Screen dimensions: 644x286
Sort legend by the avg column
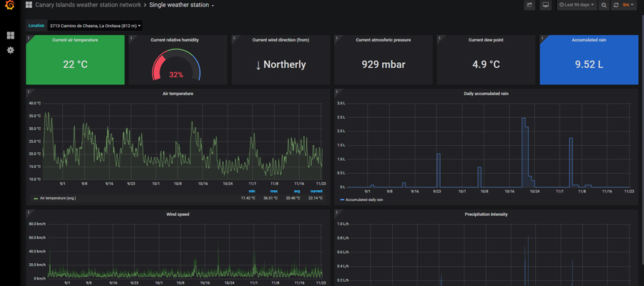[x=297, y=191]
